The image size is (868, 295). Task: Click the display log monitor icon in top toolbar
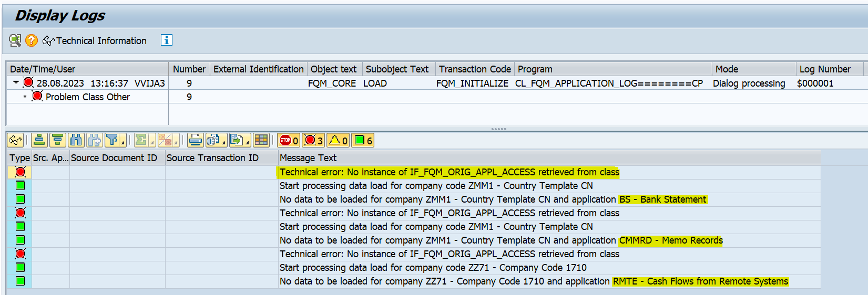tap(15, 40)
